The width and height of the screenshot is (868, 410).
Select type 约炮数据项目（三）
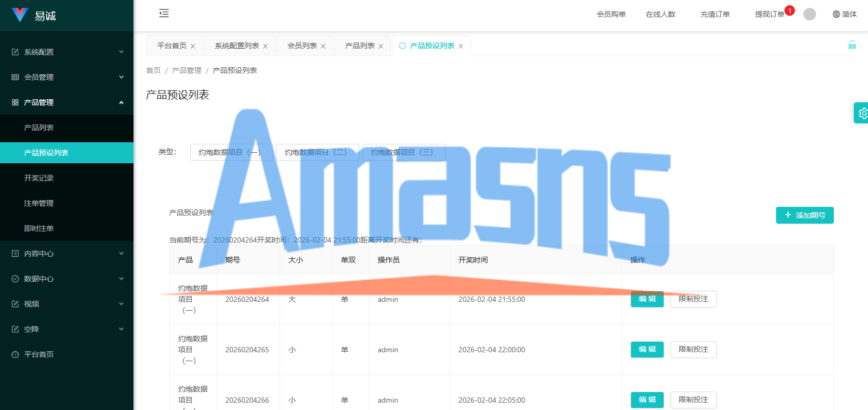pos(404,152)
